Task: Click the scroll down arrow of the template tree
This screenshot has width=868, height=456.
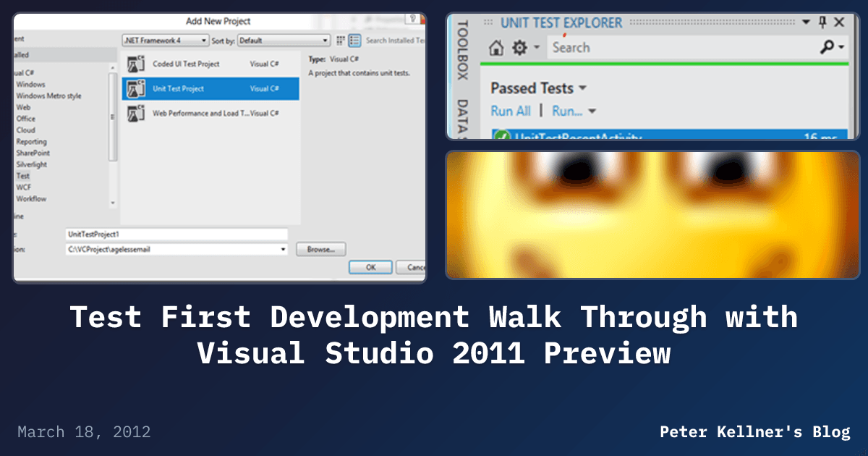Action: tap(112, 203)
